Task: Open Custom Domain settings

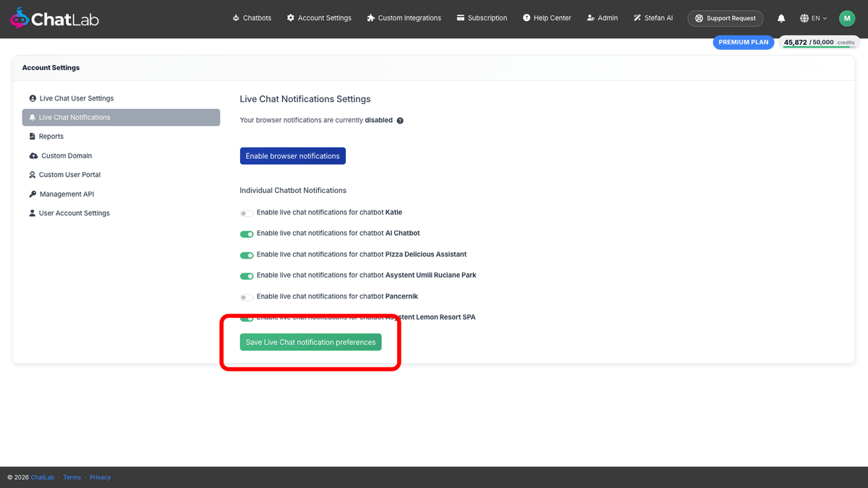Action: pyautogui.click(x=61, y=155)
